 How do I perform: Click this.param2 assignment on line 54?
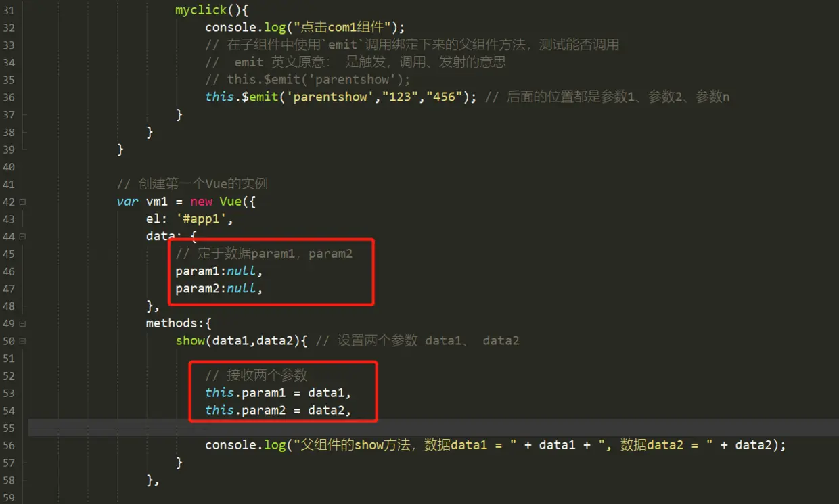tap(278, 411)
